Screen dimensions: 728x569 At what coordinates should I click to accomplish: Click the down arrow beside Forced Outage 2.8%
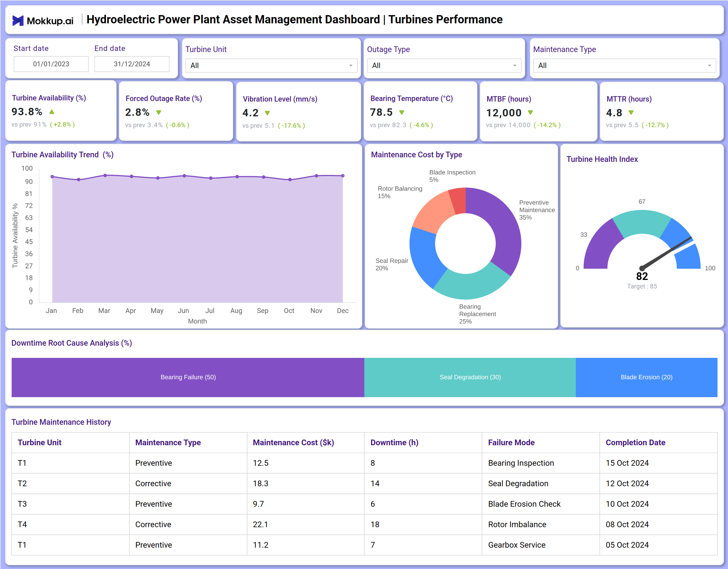[159, 112]
